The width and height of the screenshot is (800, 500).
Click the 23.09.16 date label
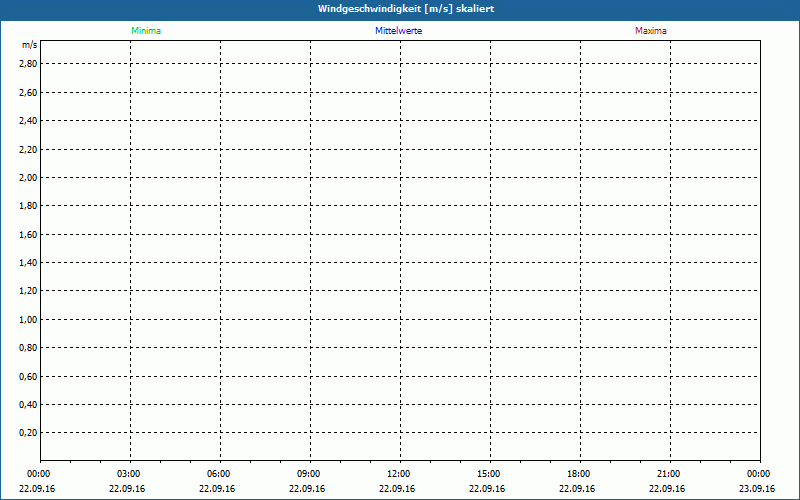757,489
